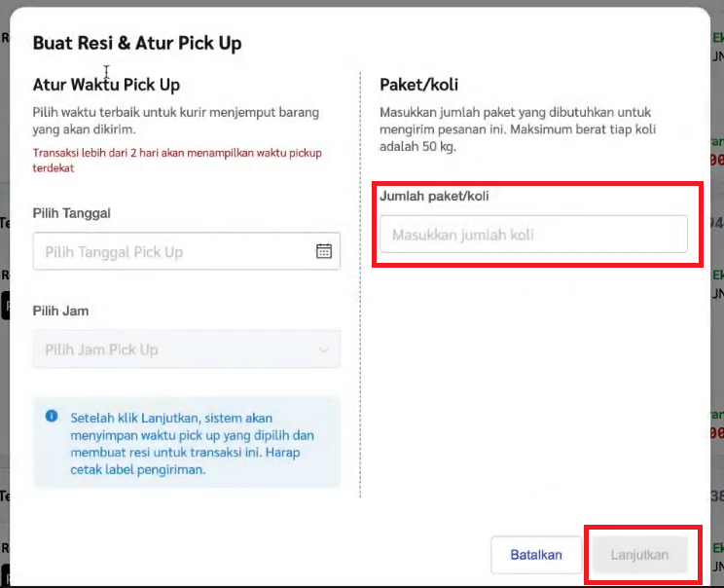This screenshot has width=724, height=588.
Task: Click the Batalkan button
Action: [x=536, y=555]
